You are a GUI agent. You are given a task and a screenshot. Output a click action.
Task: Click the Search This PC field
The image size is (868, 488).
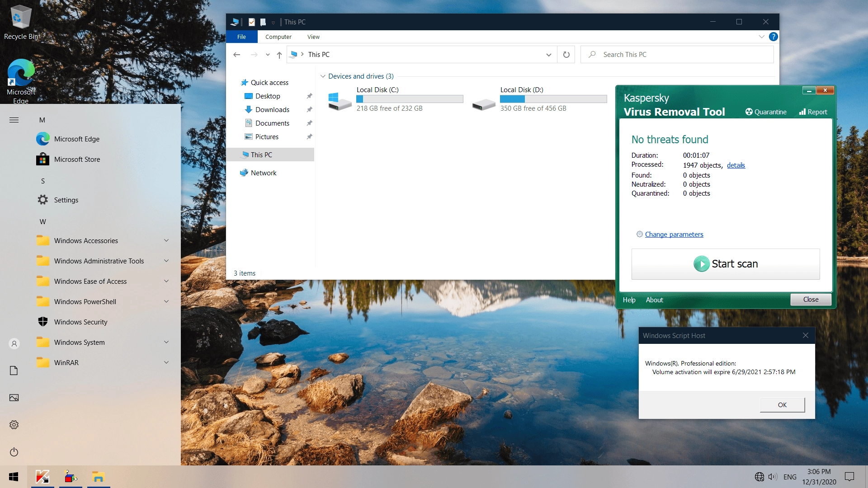click(x=677, y=54)
